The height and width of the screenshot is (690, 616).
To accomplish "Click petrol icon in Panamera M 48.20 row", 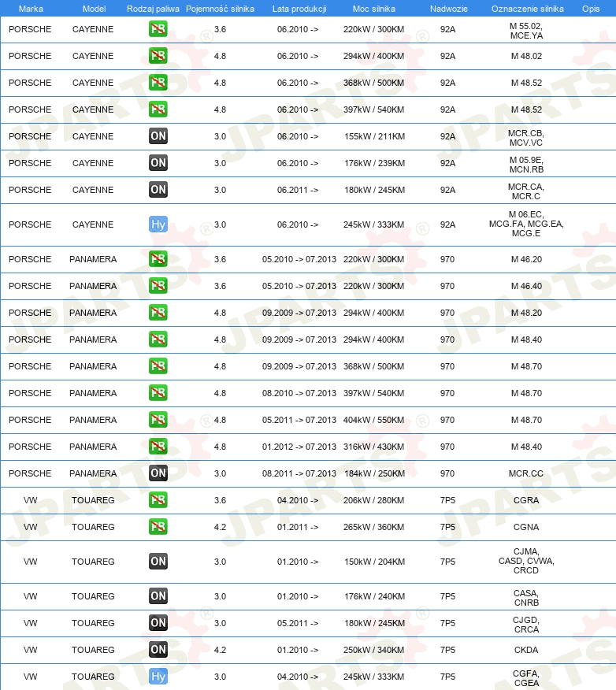I will tap(158, 313).
